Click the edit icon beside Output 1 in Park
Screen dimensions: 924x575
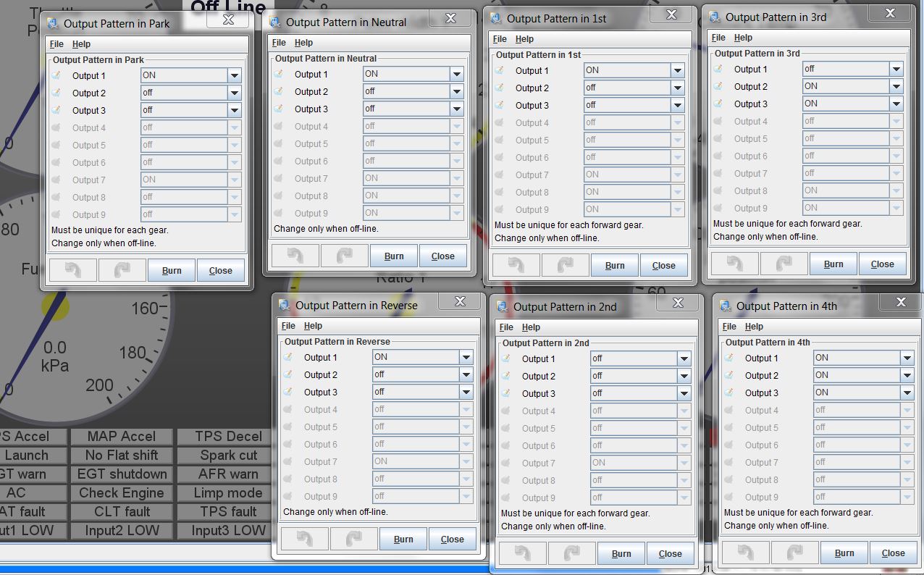coord(56,75)
